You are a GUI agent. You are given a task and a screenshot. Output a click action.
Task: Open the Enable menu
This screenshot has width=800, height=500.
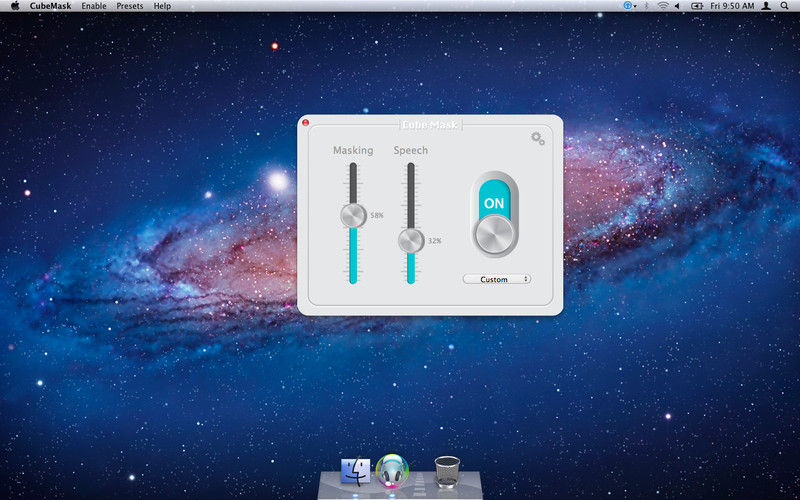[x=94, y=6]
